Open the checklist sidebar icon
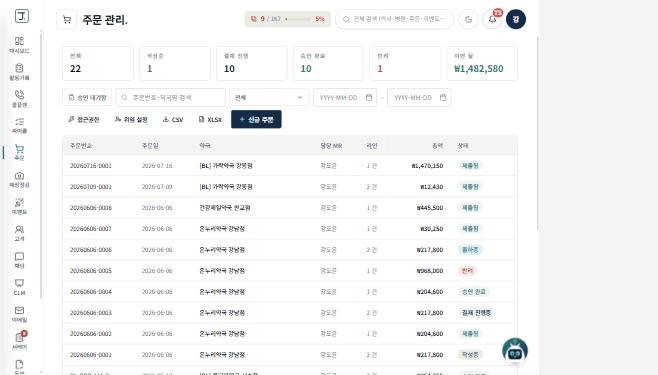 [19, 125]
